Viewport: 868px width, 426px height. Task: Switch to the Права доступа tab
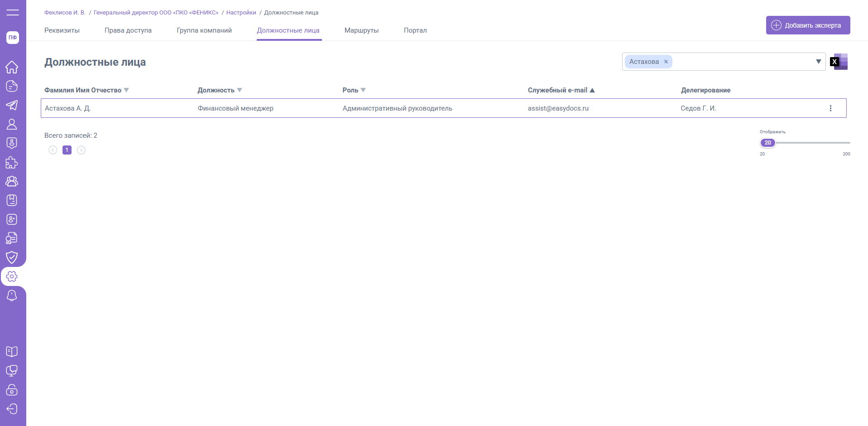coord(128,30)
